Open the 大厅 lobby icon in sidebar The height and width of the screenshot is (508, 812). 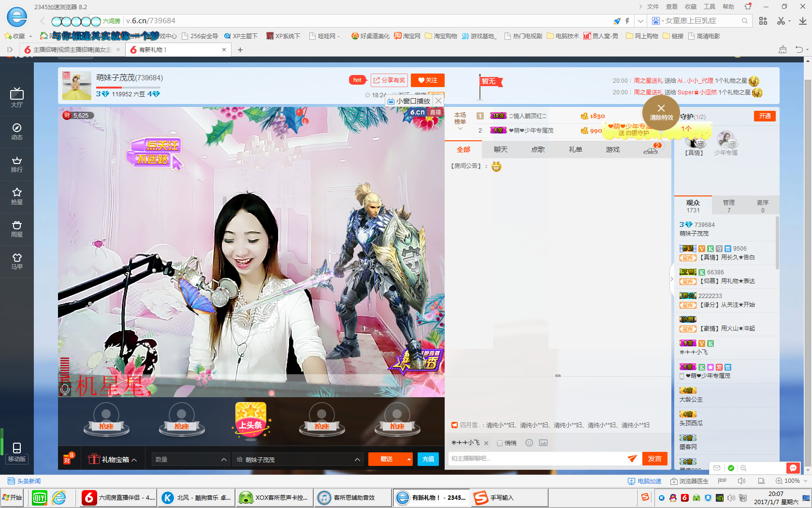pos(17,97)
